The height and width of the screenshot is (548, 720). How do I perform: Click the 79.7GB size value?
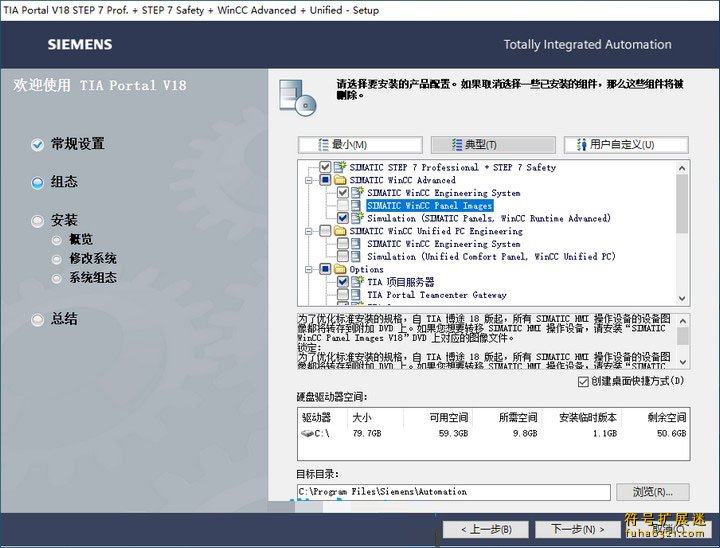click(x=367, y=433)
